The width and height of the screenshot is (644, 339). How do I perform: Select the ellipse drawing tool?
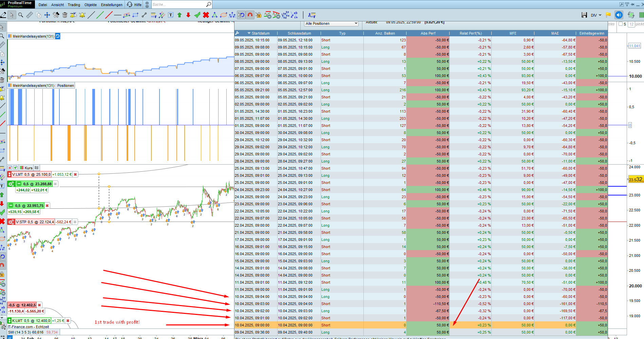[x=224, y=15]
